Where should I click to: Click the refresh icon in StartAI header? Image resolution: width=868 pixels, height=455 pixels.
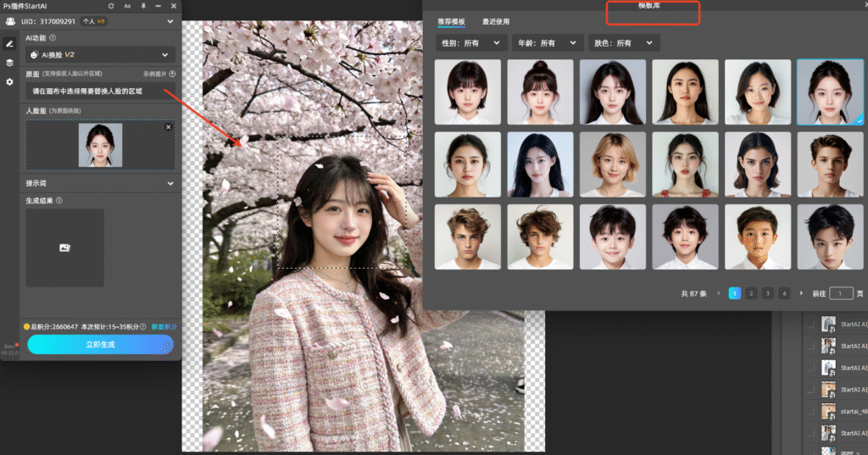tap(110, 6)
